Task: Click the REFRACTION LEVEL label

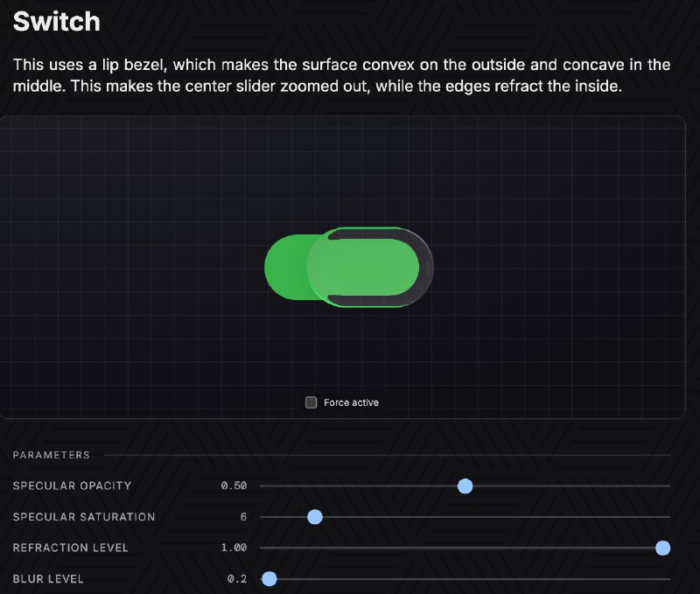Action: [70, 548]
